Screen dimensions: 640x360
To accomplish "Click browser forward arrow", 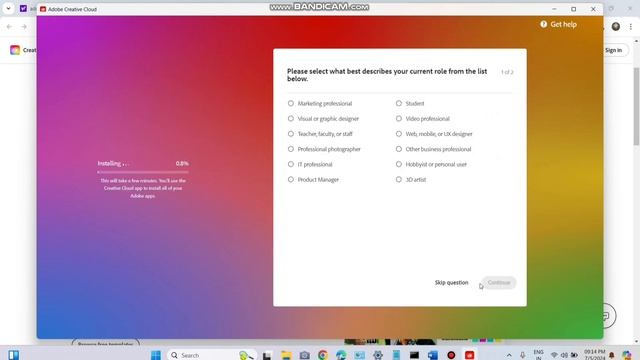I will click(x=24, y=27).
